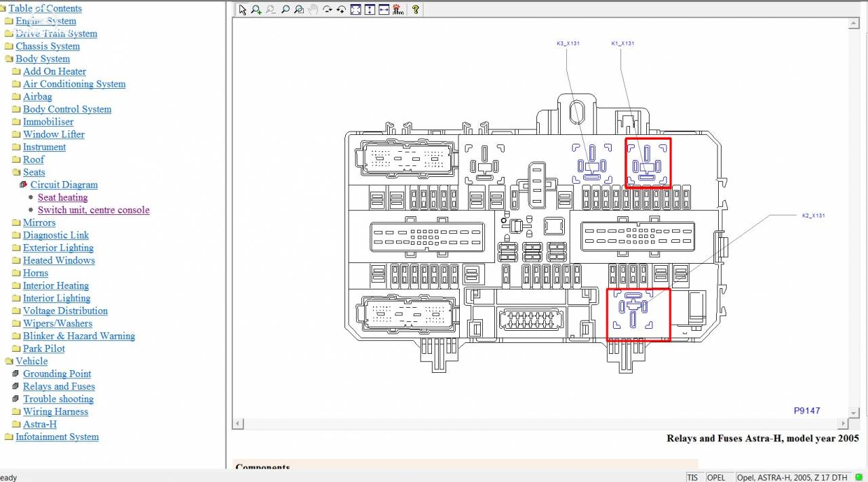Image resolution: width=868 pixels, height=482 pixels.
Task: Click the document icon beside Relays and Fuses
Action: click(x=16, y=386)
